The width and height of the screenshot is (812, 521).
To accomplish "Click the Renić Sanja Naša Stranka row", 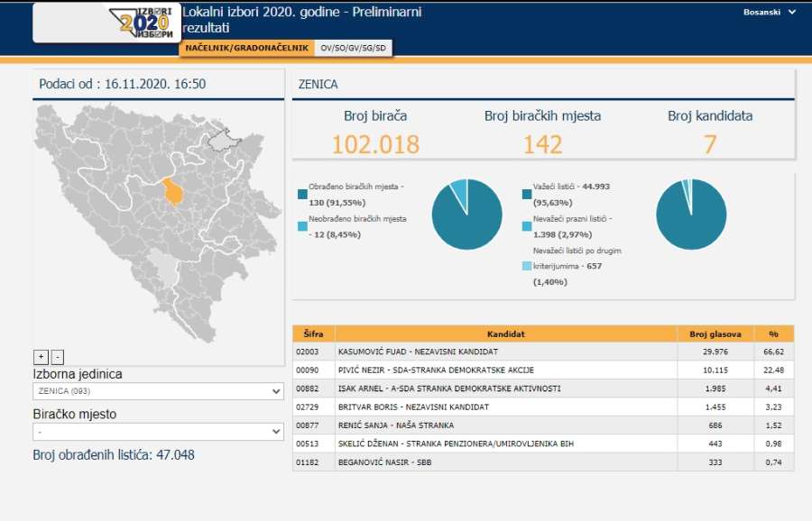I will pos(505,425).
